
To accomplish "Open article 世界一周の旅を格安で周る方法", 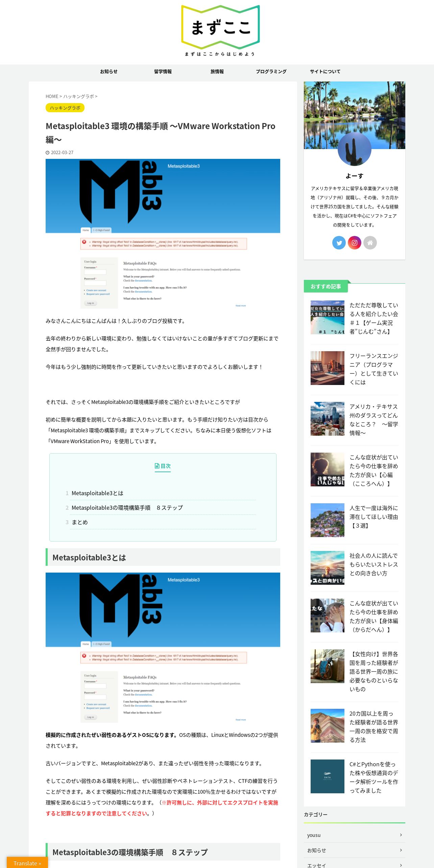I will 374,727.
